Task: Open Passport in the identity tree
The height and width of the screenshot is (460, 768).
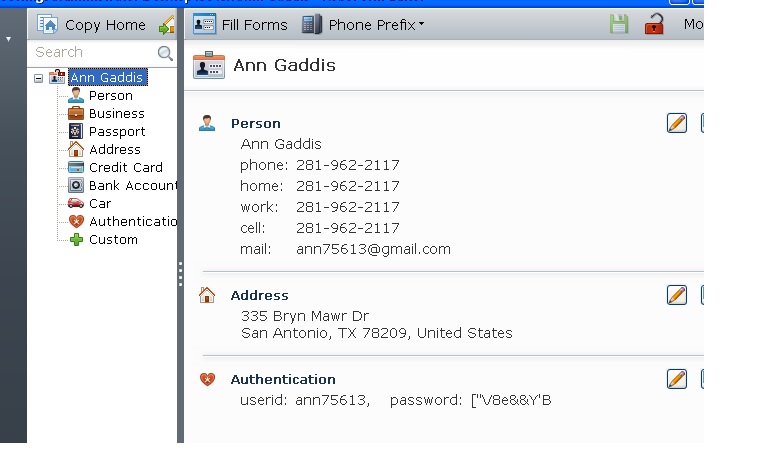Action: (x=116, y=132)
